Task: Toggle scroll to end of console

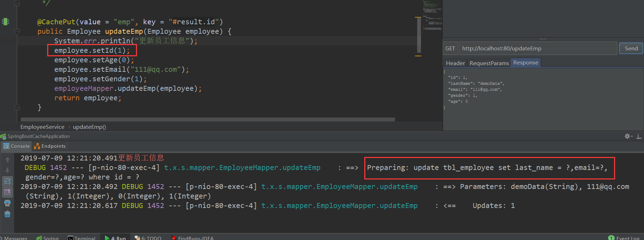Action: coord(7,192)
